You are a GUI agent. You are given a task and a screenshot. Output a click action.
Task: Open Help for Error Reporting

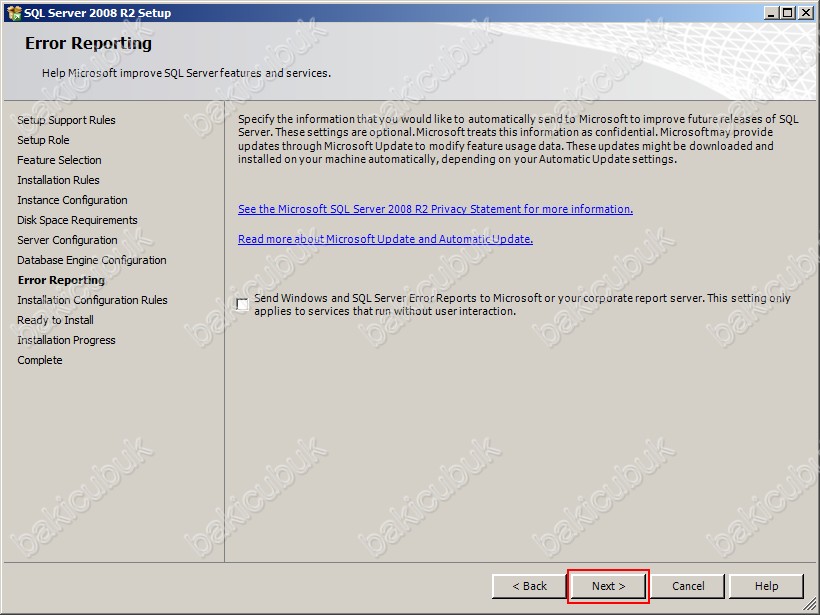click(x=766, y=586)
